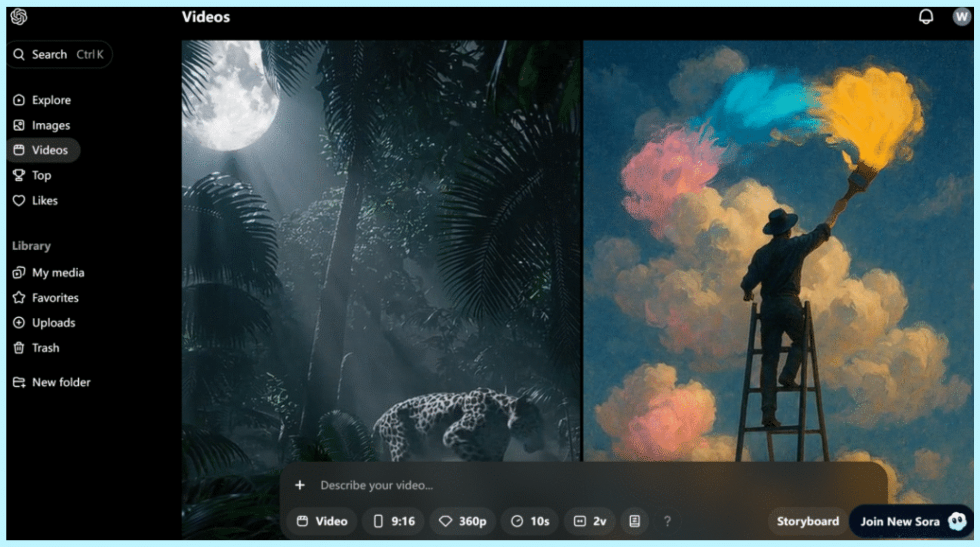Change the 9:16 aspect ratio

394,521
